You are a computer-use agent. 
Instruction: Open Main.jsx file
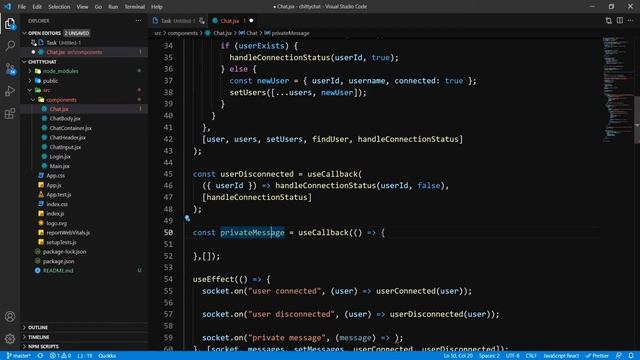coord(59,166)
